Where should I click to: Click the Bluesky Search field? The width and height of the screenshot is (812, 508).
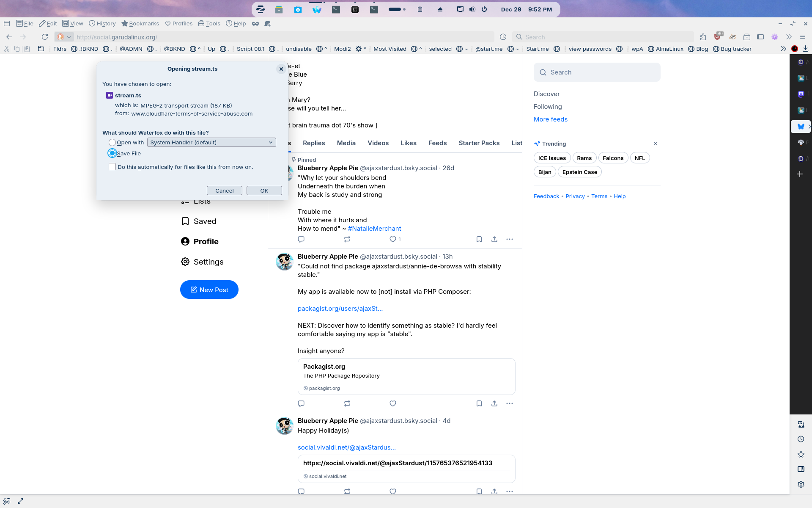597,72
